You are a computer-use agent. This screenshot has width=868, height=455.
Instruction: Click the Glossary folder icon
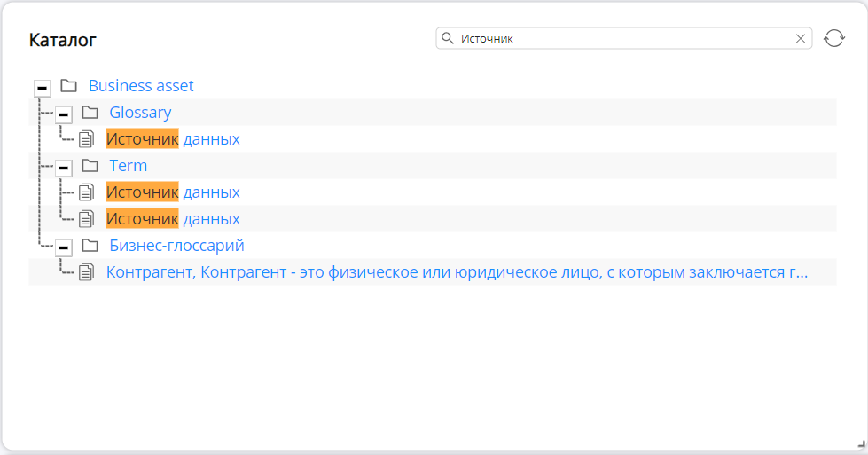coord(90,113)
